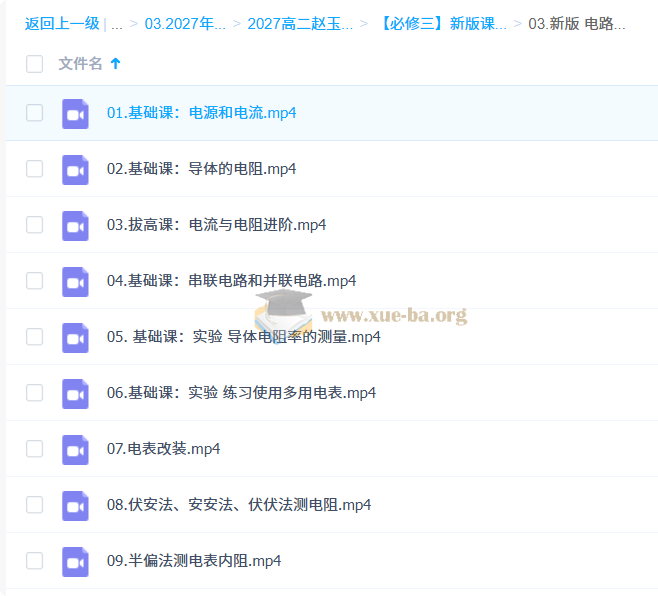Tick checkbox for 03.拔高课：电流与电阻进阶.mp4

(34, 225)
